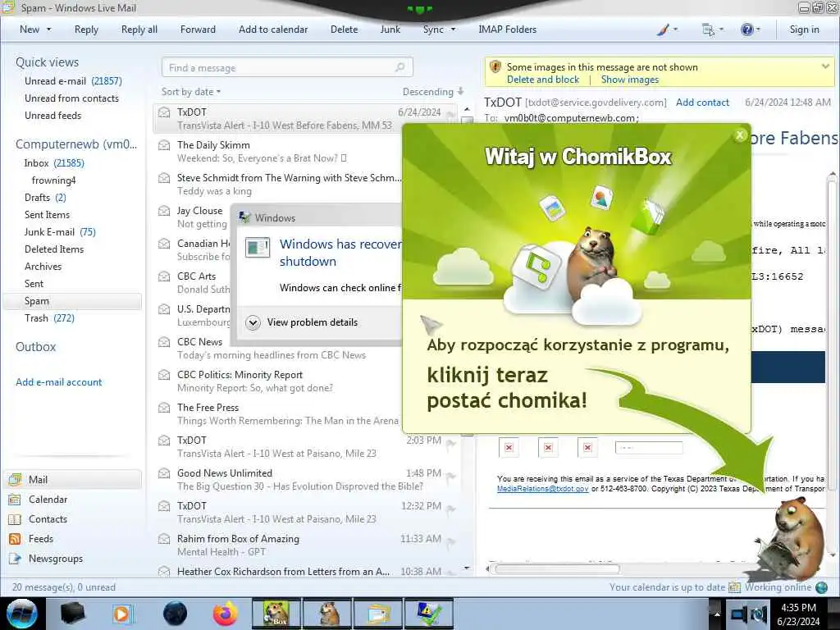Delete the selected message
The image size is (840, 630).
point(344,30)
